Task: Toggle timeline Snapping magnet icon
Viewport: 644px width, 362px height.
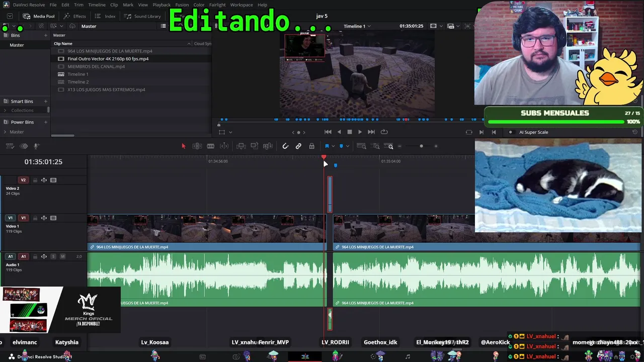Action: tap(285, 146)
